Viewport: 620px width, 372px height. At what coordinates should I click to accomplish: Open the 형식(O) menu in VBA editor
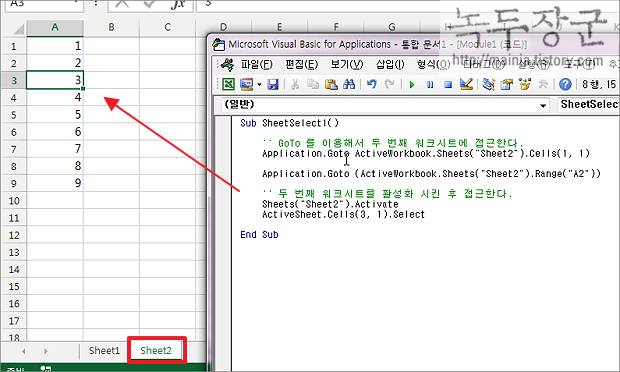(433, 64)
